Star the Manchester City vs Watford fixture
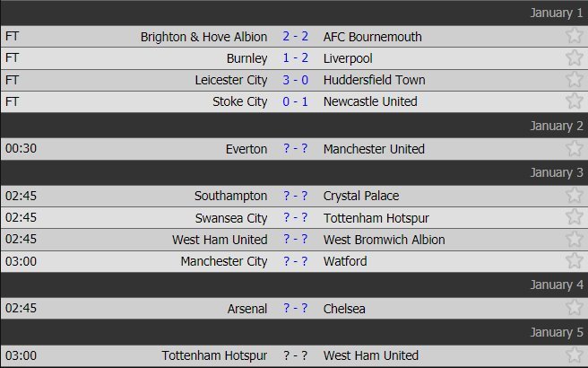 tap(574, 261)
